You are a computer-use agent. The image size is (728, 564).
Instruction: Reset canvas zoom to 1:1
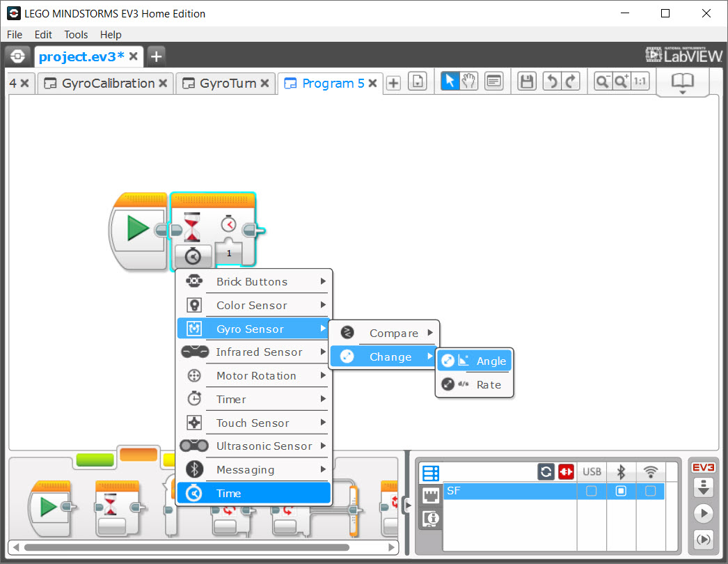click(640, 81)
